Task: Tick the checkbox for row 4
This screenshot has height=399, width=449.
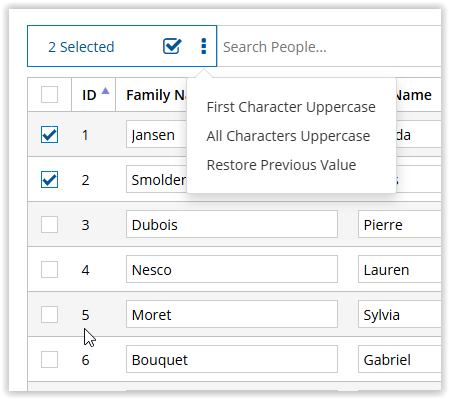Action: pyautogui.click(x=49, y=269)
